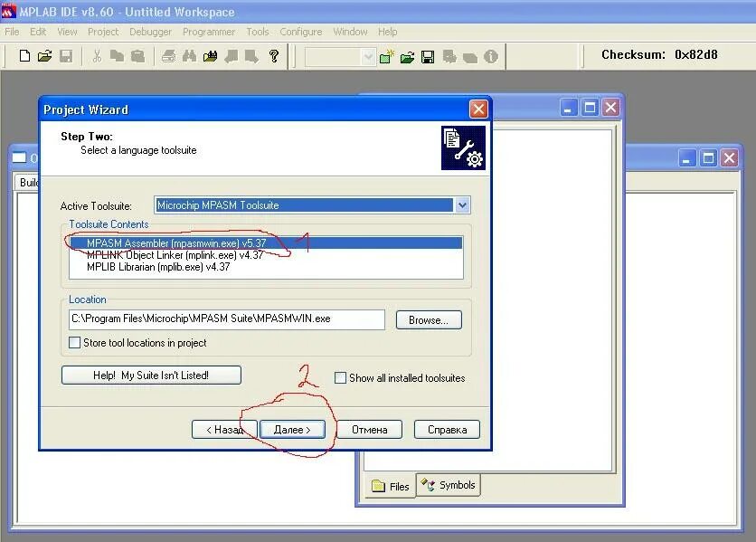This screenshot has height=542, width=756.
Task: Click the Справка help button
Action: pos(447,430)
